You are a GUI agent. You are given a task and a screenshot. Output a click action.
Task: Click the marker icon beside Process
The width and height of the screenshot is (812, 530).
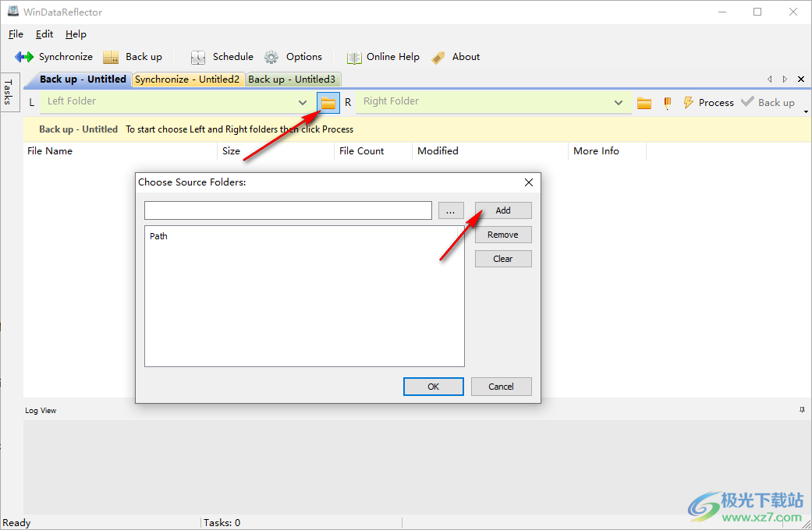click(x=667, y=103)
